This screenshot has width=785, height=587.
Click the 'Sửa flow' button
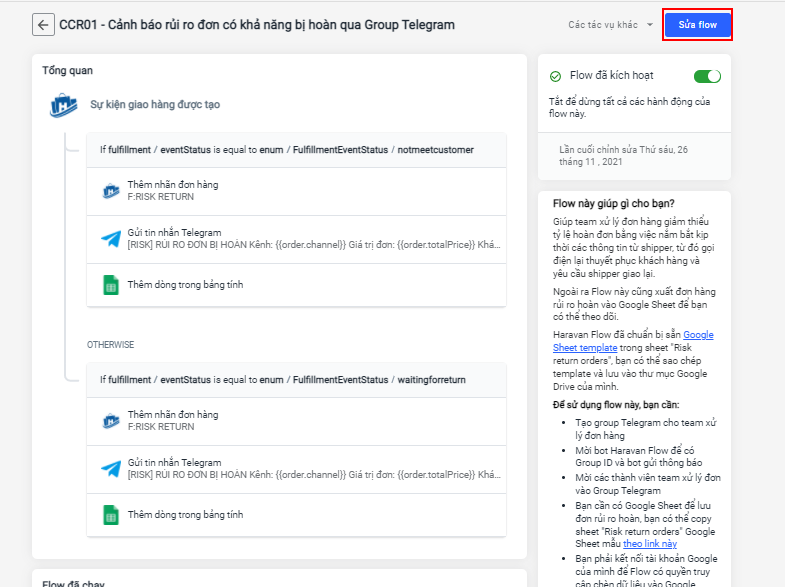697,25
